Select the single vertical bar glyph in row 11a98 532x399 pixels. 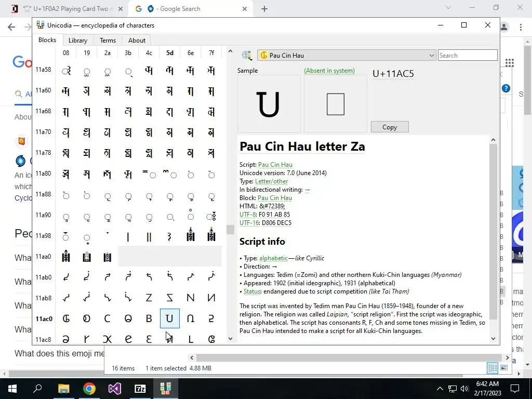tap(128, 236)
